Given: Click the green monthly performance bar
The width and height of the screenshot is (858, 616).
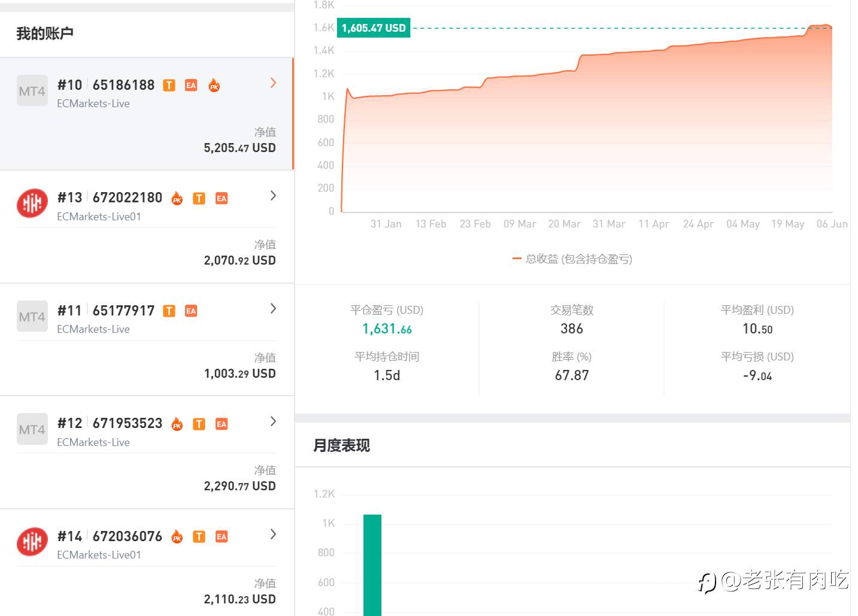Looking at the screenshot, I should tap(372, 565).
